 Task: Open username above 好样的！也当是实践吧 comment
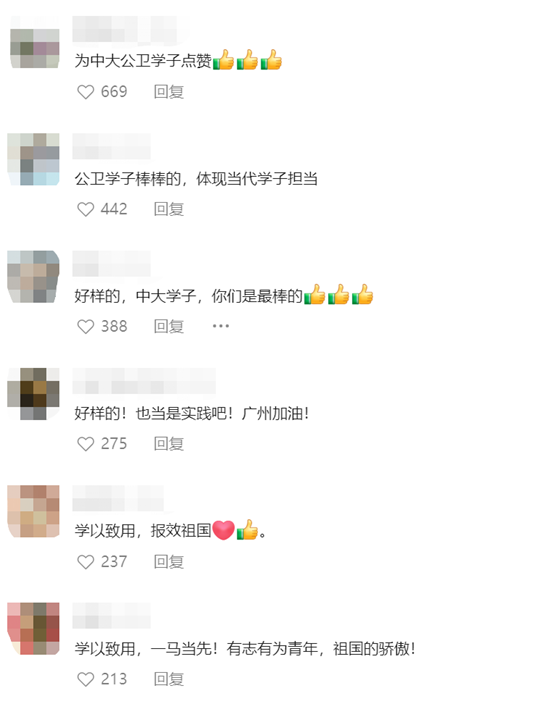coord(144,381)
